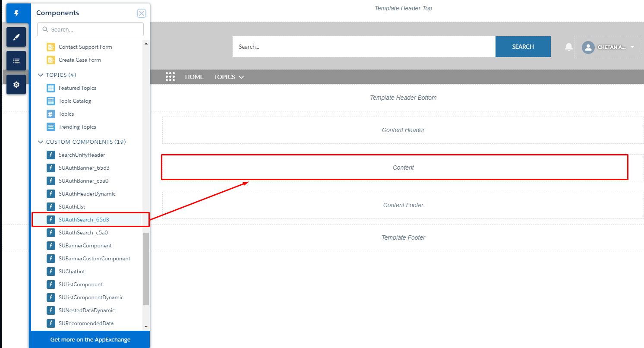Open the Page Structure list panel
This screenshot has width=644, height=348.
tap(16, 61)
